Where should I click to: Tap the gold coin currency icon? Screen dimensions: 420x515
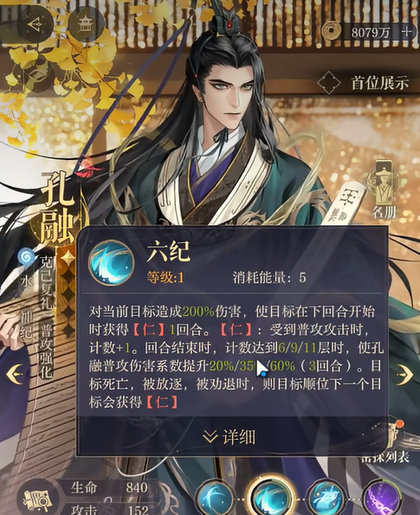331,31
